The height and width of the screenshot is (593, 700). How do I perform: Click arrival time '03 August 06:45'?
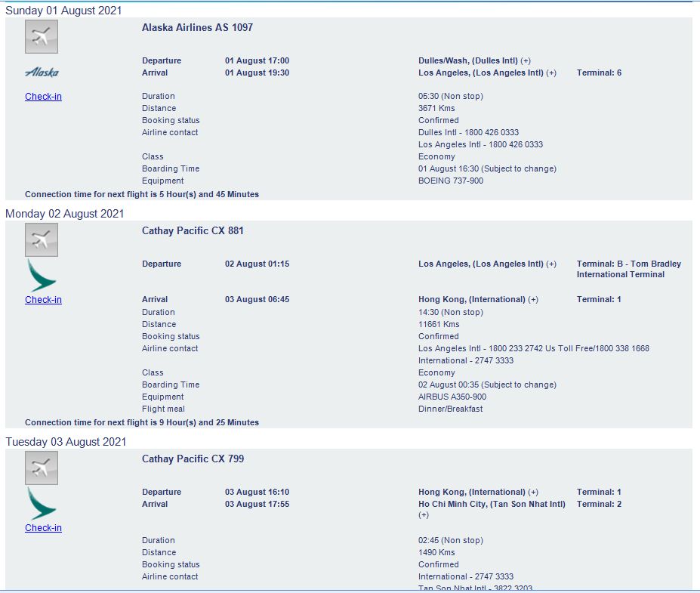[x=257, y=300]
